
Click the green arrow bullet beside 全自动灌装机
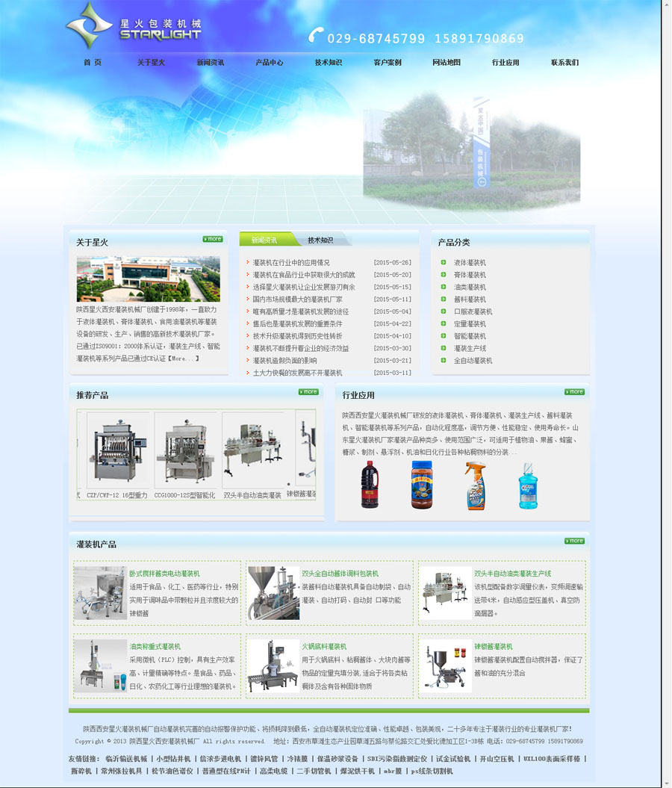point(444,361)
